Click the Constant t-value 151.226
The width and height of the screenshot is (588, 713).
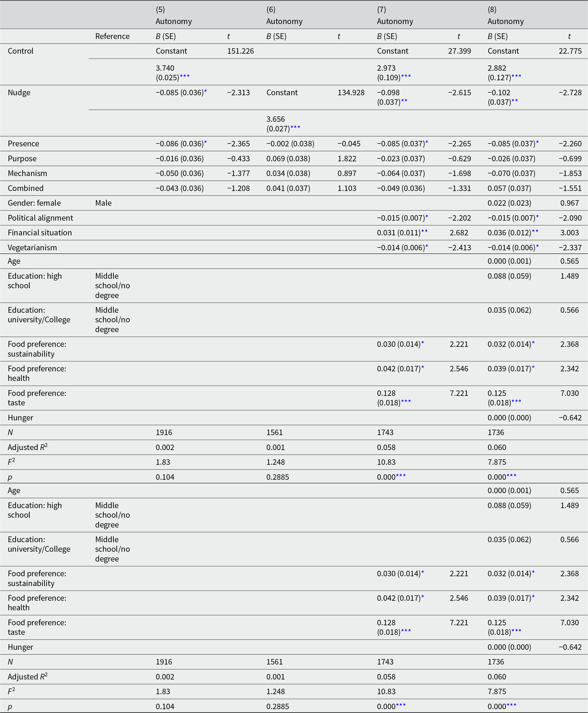point(240,51)
